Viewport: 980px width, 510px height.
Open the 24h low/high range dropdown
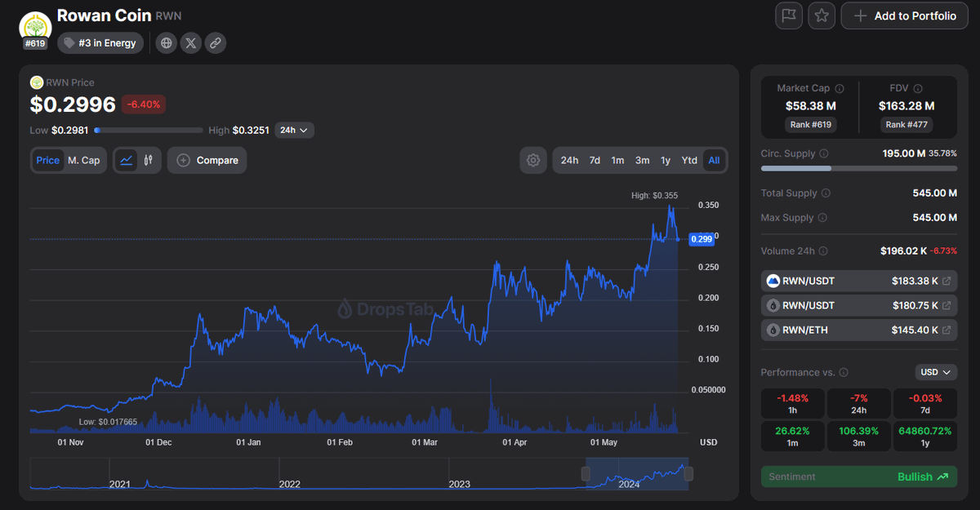tap(294, 130)
